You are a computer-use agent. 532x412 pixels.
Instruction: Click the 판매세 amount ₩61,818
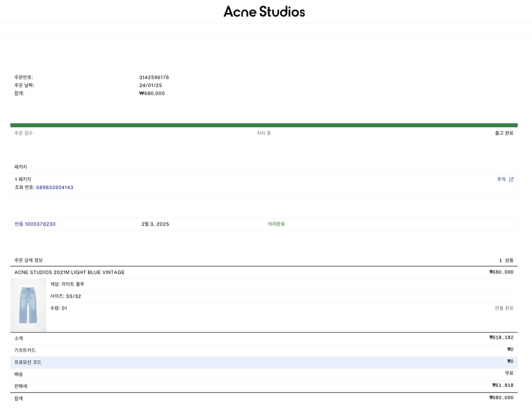tap(503, 386)
